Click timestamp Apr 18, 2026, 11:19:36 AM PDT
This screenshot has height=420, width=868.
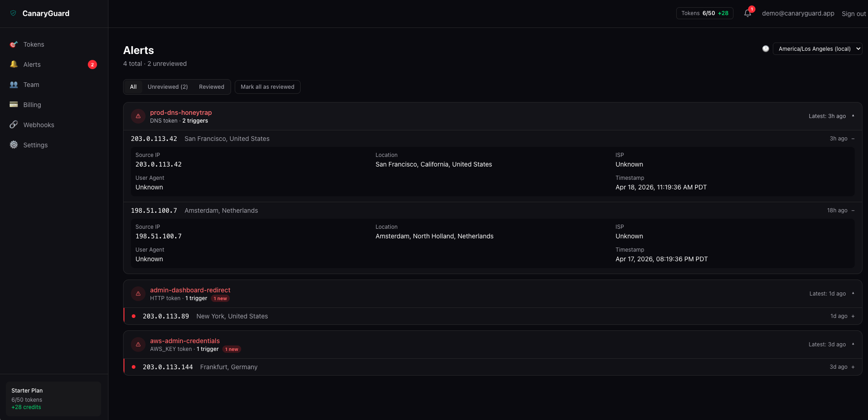[661, 187]
